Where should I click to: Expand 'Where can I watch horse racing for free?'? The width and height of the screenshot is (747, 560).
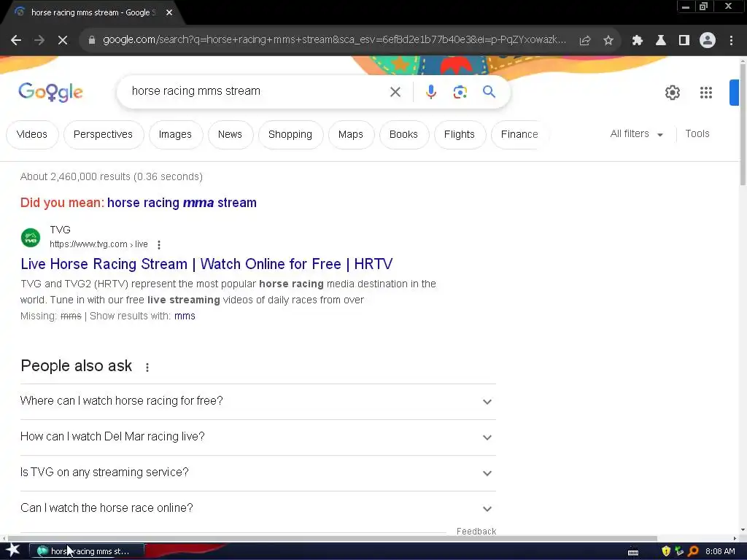(258, 402)
